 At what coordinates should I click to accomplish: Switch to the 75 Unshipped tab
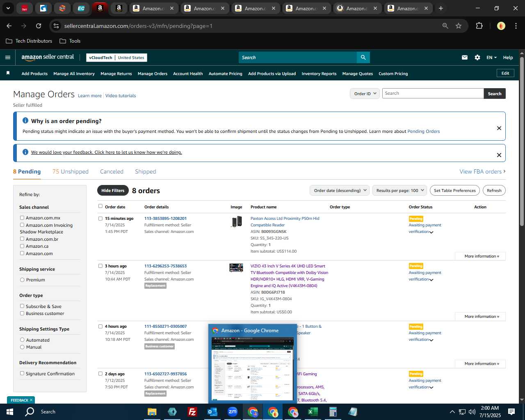coord(71,171)
